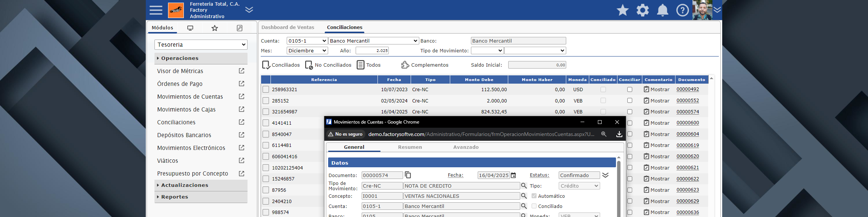Check row checkbox for reference 258963321
The width and height of the screenshot is (868, 217).
click(266, 90)
